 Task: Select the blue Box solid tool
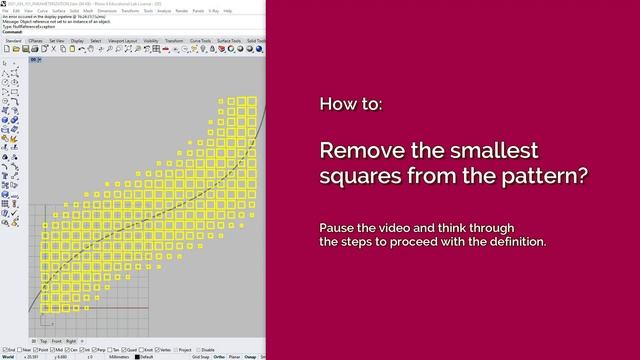click(5, 120)
